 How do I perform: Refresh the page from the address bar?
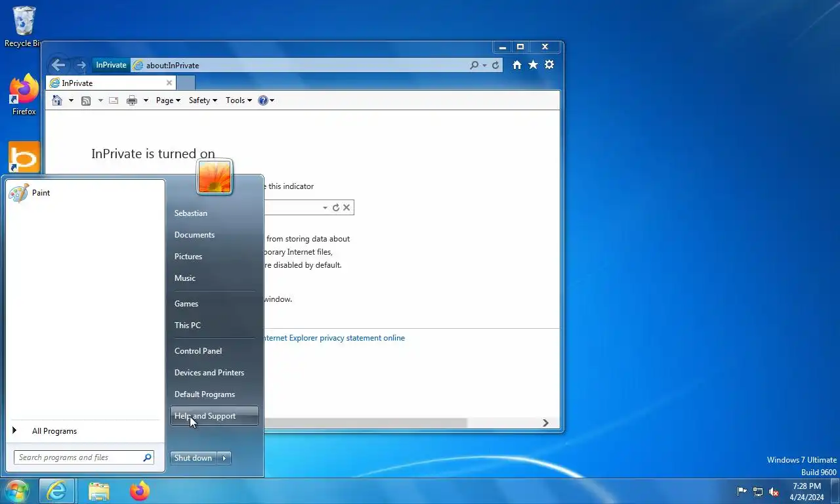point(495,65)
